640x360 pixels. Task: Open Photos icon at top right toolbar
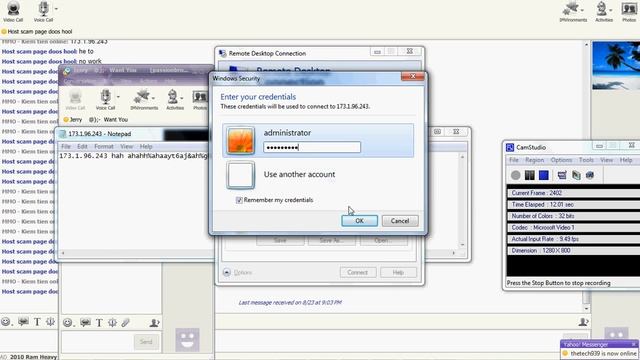629,11
